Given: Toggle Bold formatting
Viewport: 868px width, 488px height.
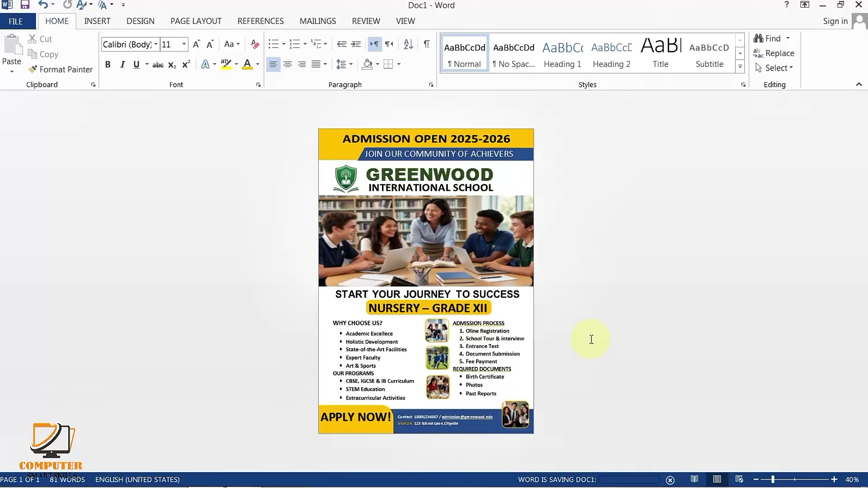Looking at the screenshot, I should (x=108, y=65).
